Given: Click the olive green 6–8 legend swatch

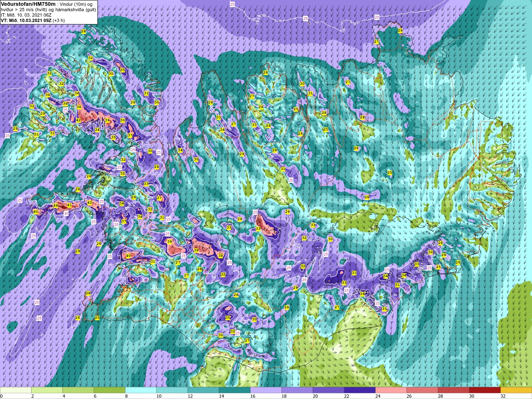Looking at the screenshot, I should pos(109,390).
